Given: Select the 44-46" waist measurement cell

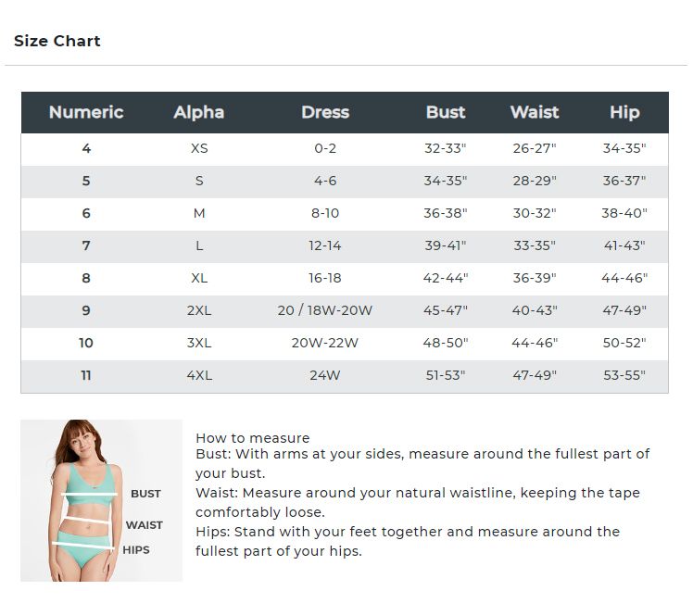Looking at the screenshot, I should coord(535,343).
